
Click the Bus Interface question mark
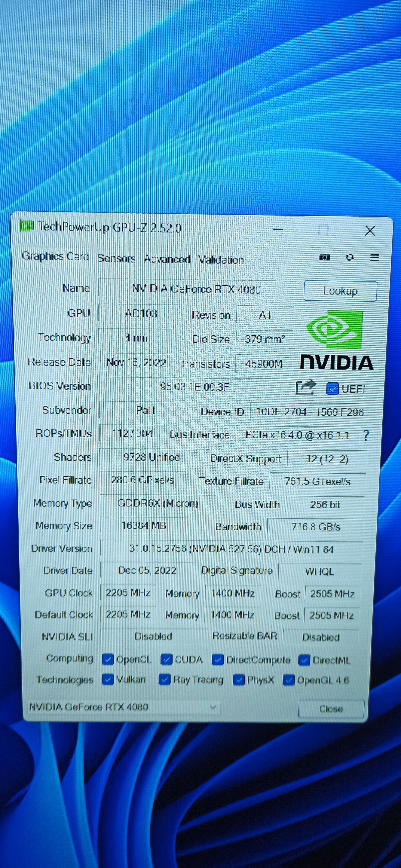tap(366, 435)
